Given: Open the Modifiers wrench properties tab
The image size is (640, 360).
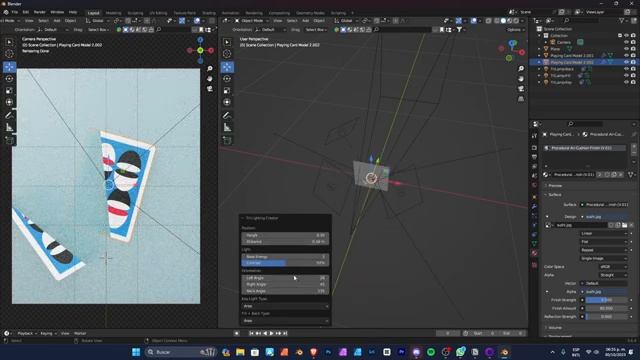Looking at the screenshot, I should (534, 207).
